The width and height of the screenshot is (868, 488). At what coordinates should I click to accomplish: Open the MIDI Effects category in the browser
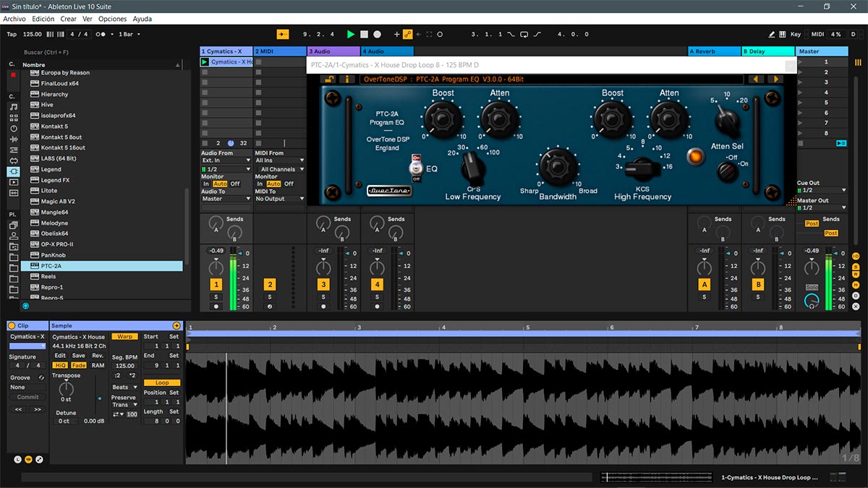[x=13, y=150]
